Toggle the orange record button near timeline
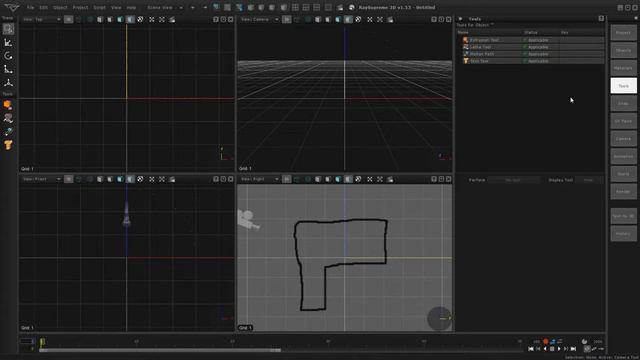This screenshot has height=360, width=640. click(546, 341)
